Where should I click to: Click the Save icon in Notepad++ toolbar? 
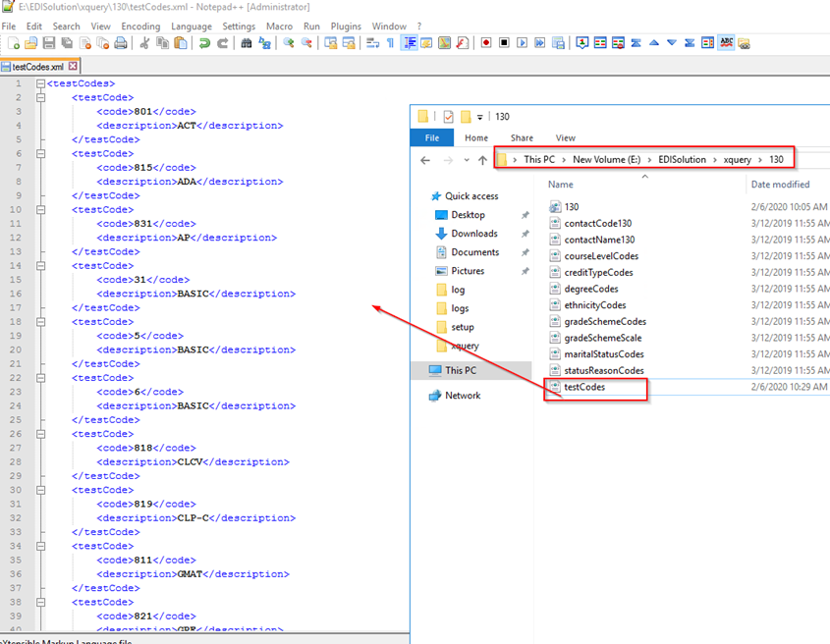[x=49, y=43]
